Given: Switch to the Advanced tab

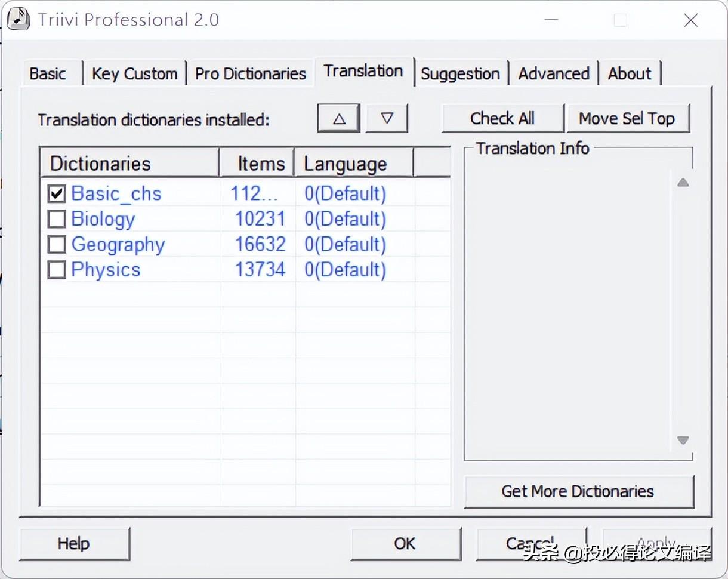Looking at the screenshot, I should tap(554, 74).
